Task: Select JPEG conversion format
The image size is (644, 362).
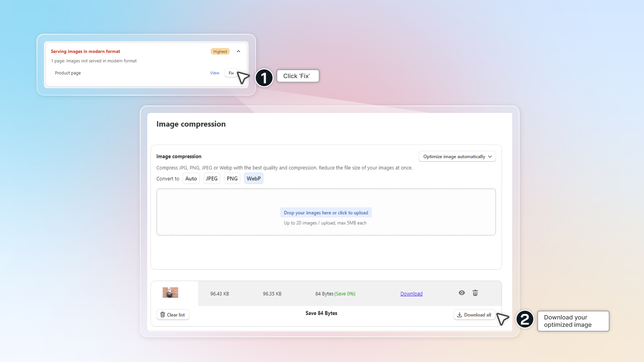Action: (x=212, y=179)
